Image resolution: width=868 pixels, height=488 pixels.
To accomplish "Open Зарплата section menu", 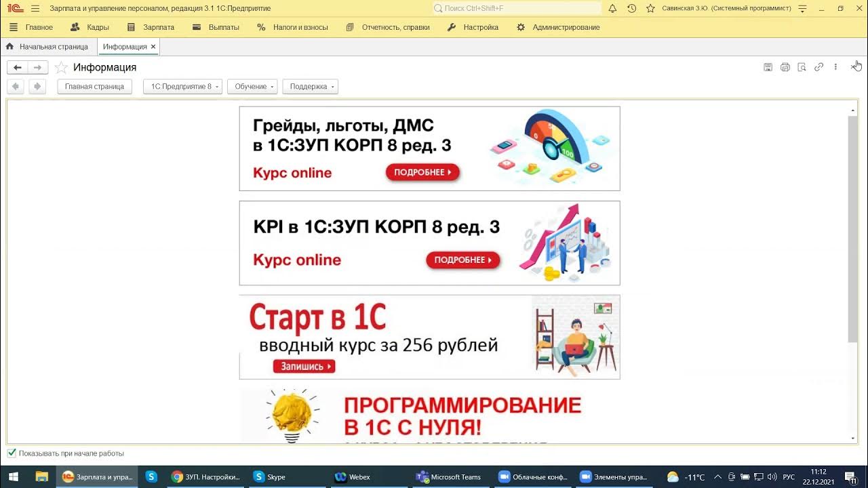I will pos(151,27).
